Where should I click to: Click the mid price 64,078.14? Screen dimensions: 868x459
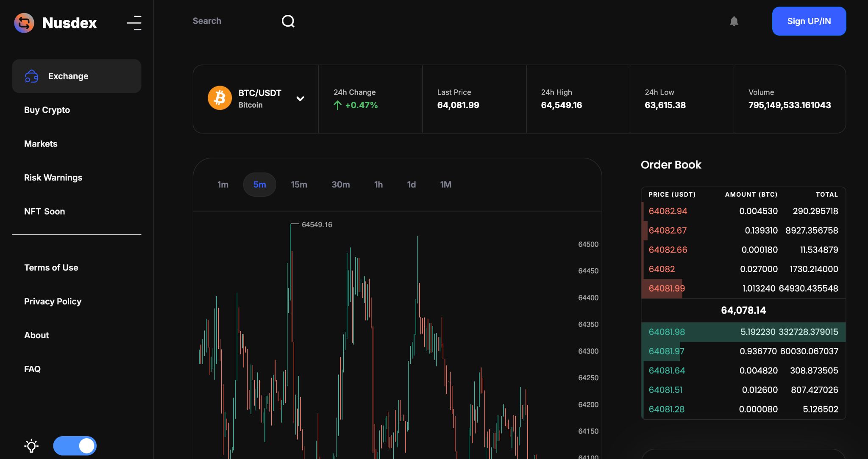coord(743,311)
